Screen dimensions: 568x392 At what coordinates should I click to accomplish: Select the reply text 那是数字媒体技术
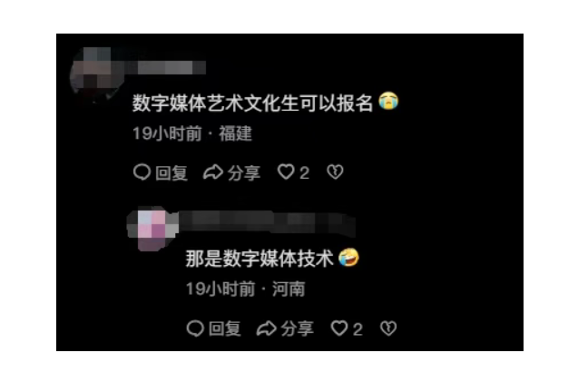(260, 259)
